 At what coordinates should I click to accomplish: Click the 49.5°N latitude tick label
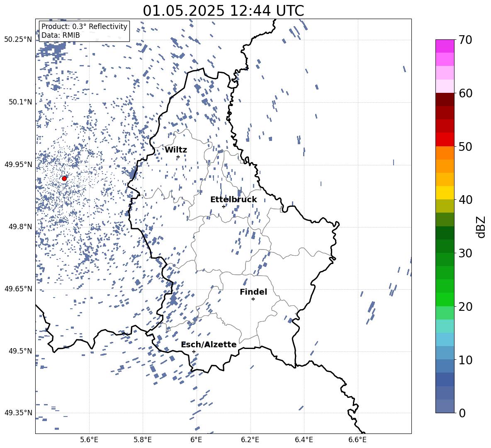click(x=20, y=351)
